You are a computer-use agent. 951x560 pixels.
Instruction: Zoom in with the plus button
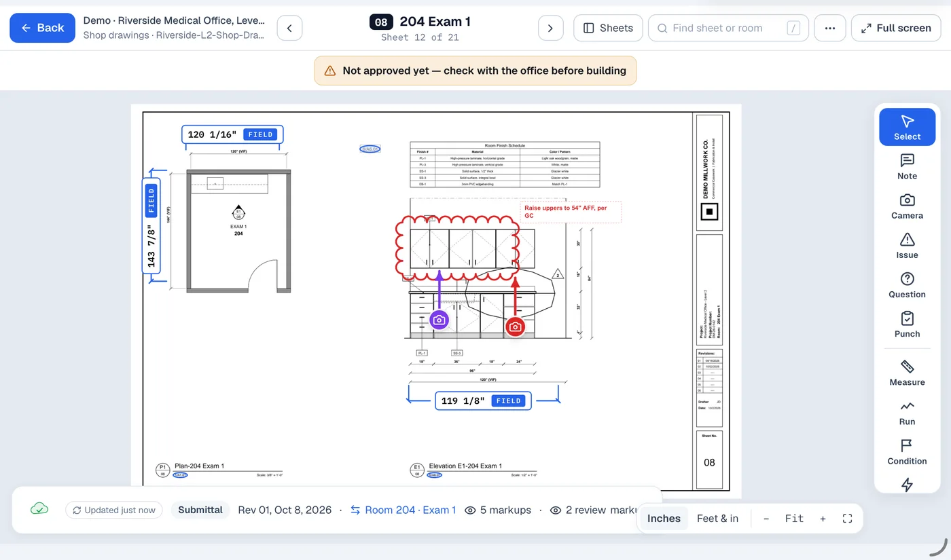pyautogui.click(x=823, y=519)
